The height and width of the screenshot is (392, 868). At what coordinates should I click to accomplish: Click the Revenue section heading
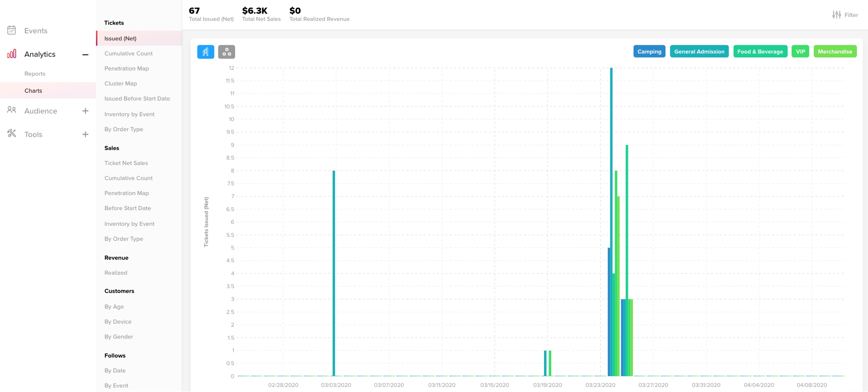[116, 258]
